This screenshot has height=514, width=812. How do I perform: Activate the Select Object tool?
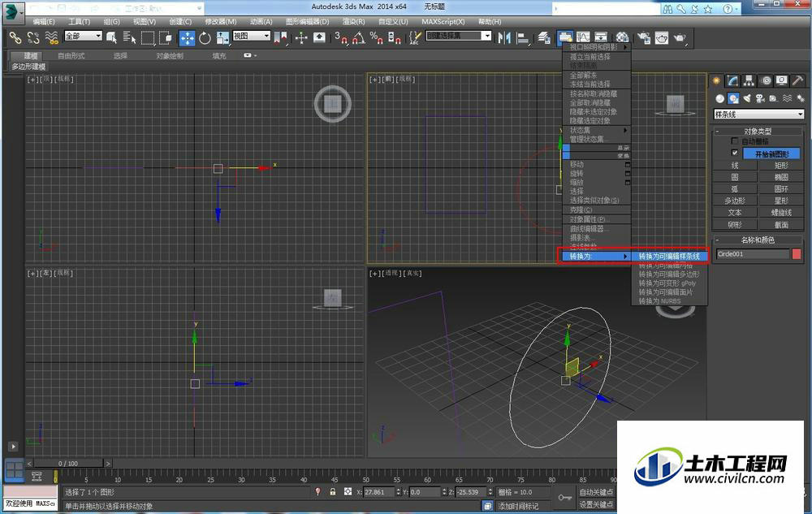coord(111,38)
